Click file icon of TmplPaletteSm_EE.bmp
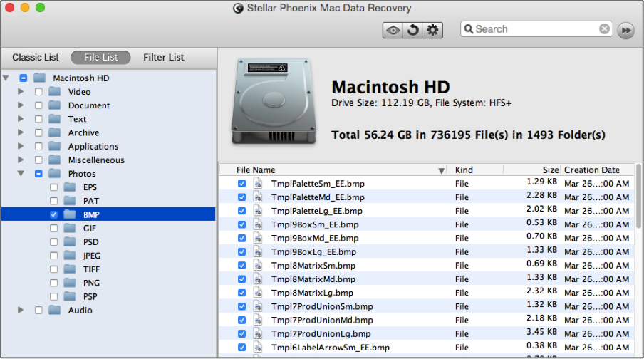The image size is (644, 359). [x=257, y=183]
